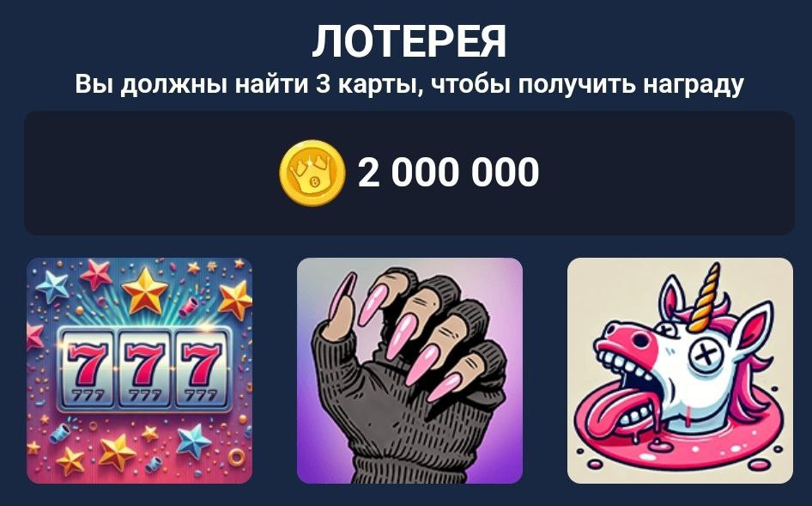
Task: Tap the 2 000 000 reward amount
Action: (448, 173)
